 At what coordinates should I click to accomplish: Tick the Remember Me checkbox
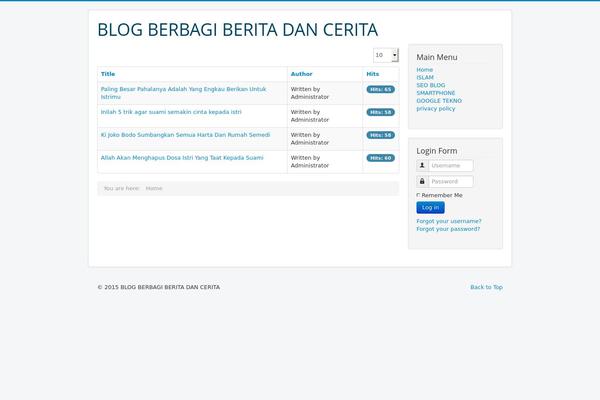(418, 195)
